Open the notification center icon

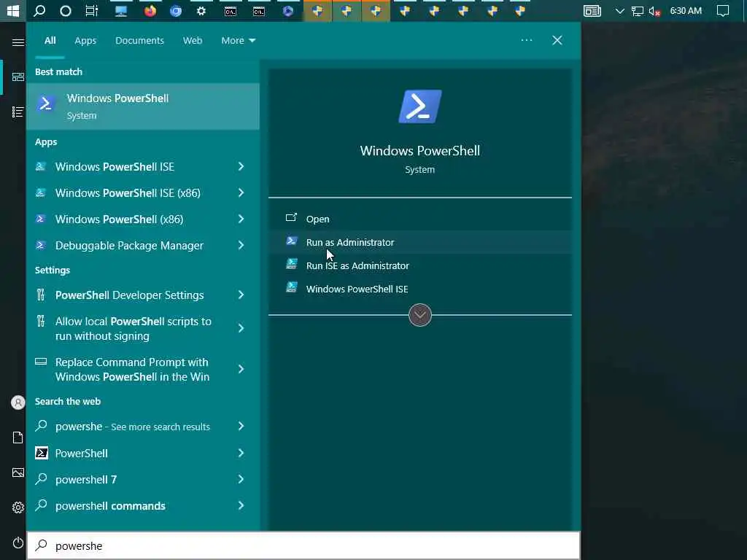tap(723, 10)
